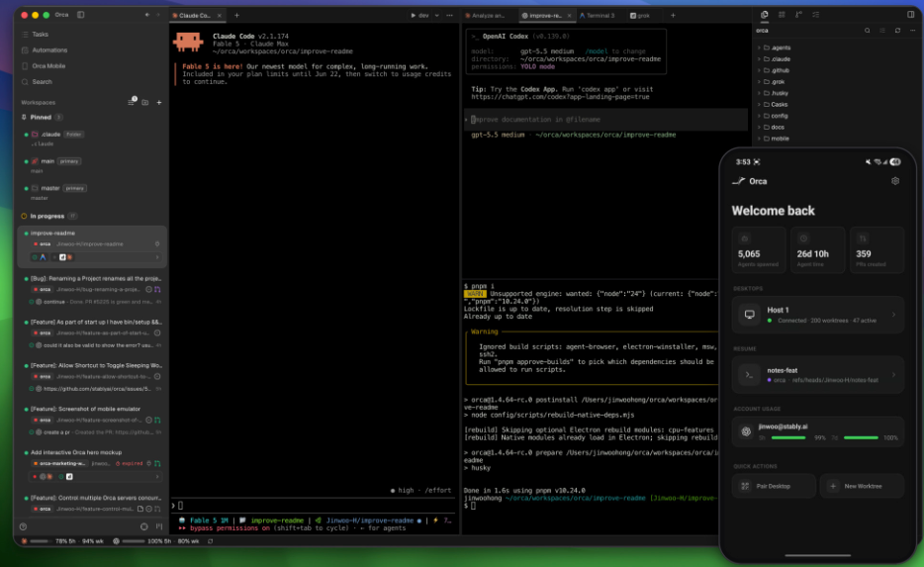Toggle the left sidebar panel icon
The image size is (924, 567).
tap(81, 15)
